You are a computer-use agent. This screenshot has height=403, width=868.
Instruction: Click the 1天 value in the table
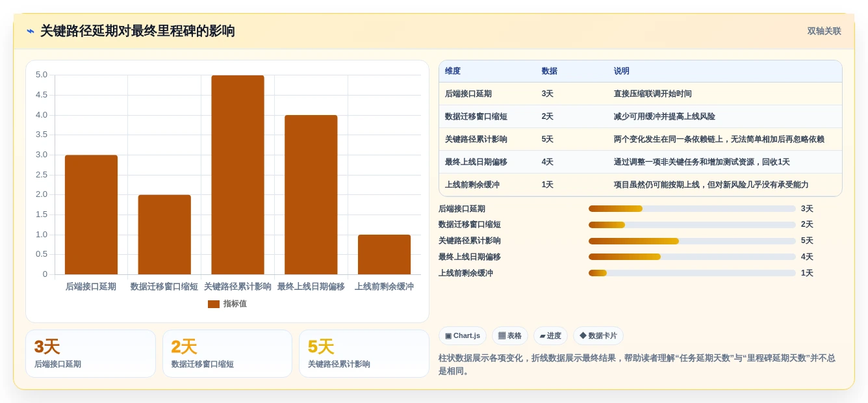pos(548,185)
